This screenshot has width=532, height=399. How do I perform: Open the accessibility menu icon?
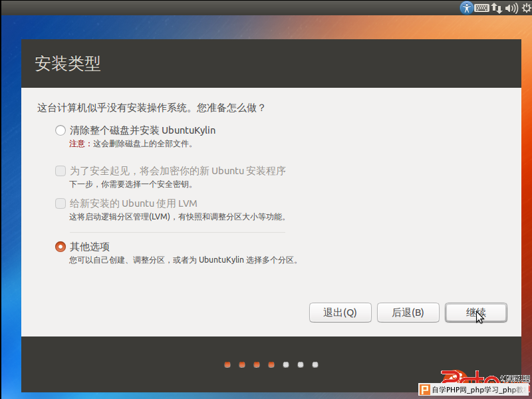[x=467, y=7]
